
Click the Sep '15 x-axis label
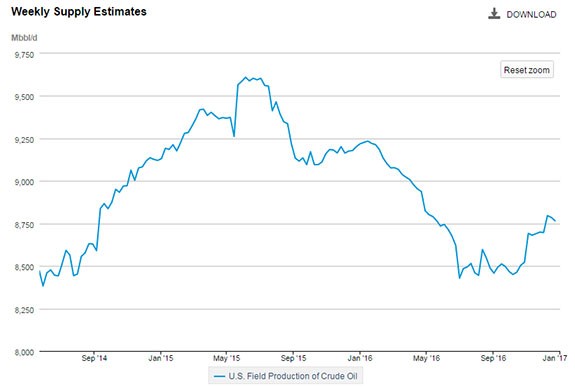(x=293, y=358)
